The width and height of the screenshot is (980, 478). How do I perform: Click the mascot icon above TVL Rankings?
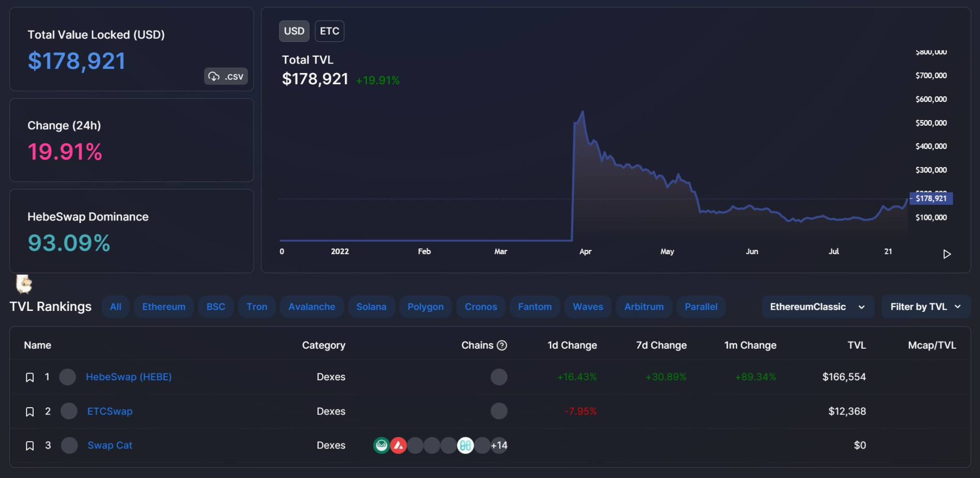[x=24, y=284]
